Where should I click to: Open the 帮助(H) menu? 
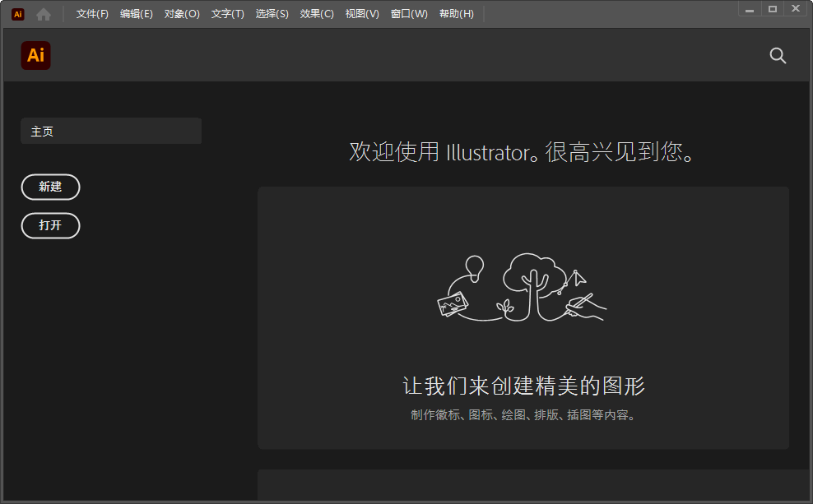pyautogui.click(x=457, y=13)
